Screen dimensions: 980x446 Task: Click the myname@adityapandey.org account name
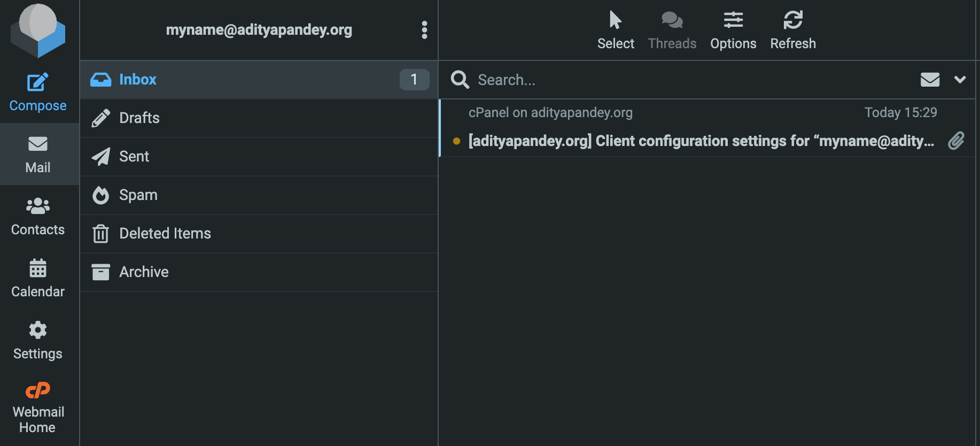(259, 30)
